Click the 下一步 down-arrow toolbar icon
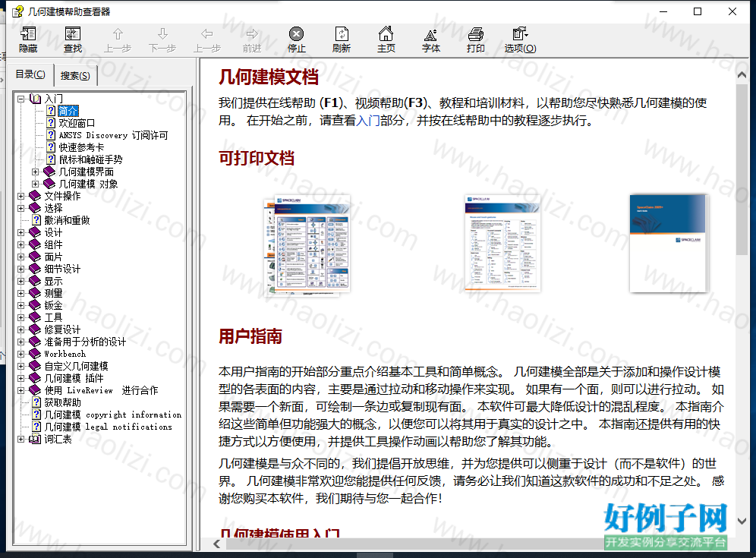 click(162, 39)
